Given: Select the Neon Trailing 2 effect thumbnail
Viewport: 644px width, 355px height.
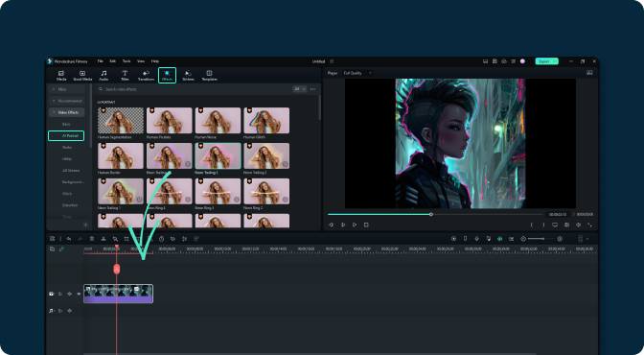Looking at the screenshot, I should point(266,155).
